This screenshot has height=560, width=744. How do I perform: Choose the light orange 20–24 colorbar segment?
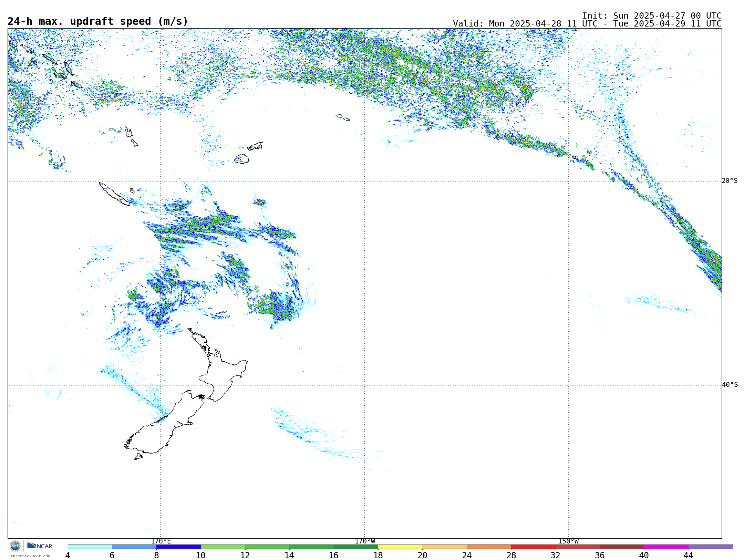pyautogui.click(x=445, y=547)
